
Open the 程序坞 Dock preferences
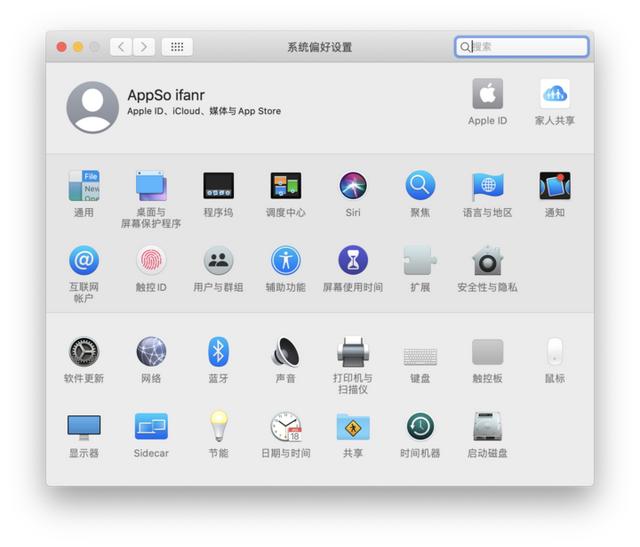218,186
